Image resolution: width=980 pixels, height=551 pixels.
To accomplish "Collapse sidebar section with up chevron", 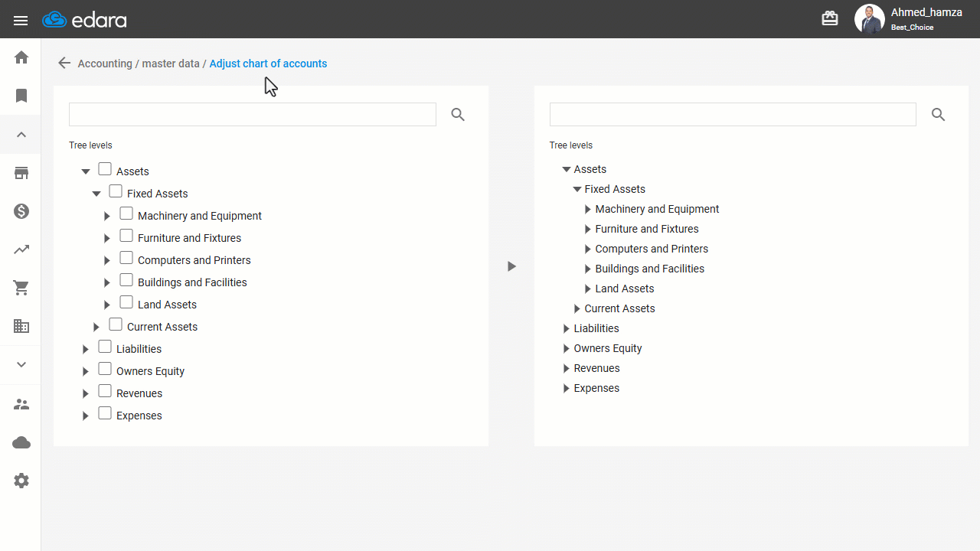I will (21, 135).
